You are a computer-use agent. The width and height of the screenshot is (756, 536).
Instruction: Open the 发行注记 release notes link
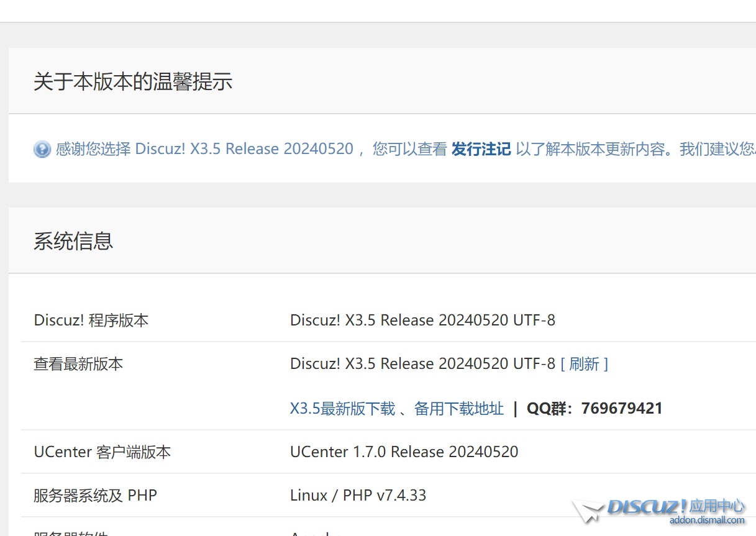point(481,149)
